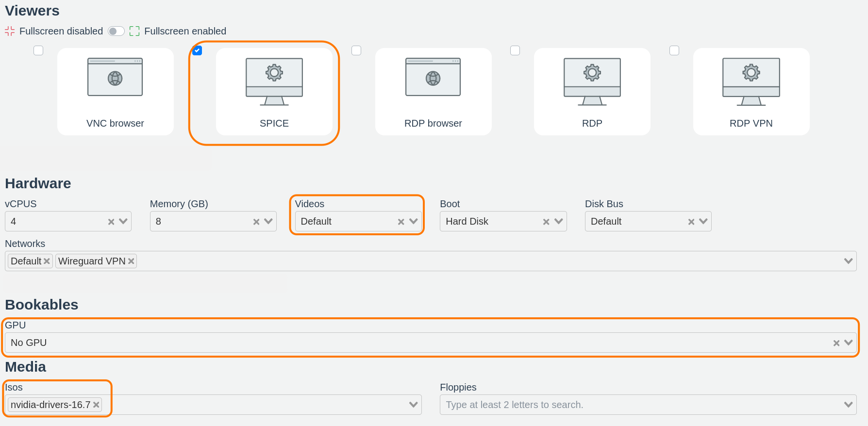The image size is (868, 426).
Task: Clear the No GPU selection
Action: [x=836, y=343]
